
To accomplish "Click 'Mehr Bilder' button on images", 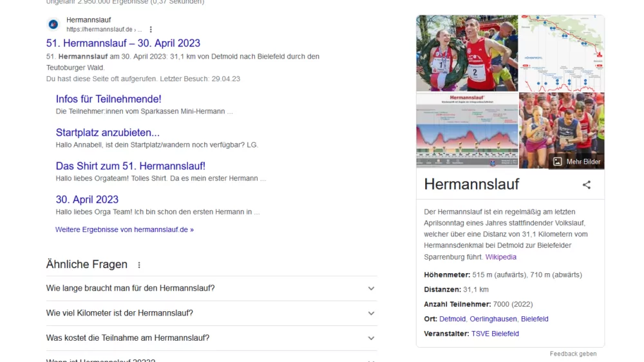I will (x=576, y=162).
